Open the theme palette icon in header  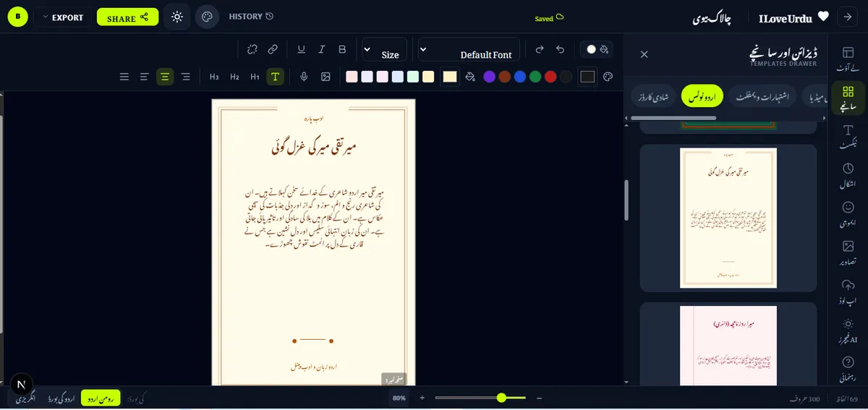(207, 17)
